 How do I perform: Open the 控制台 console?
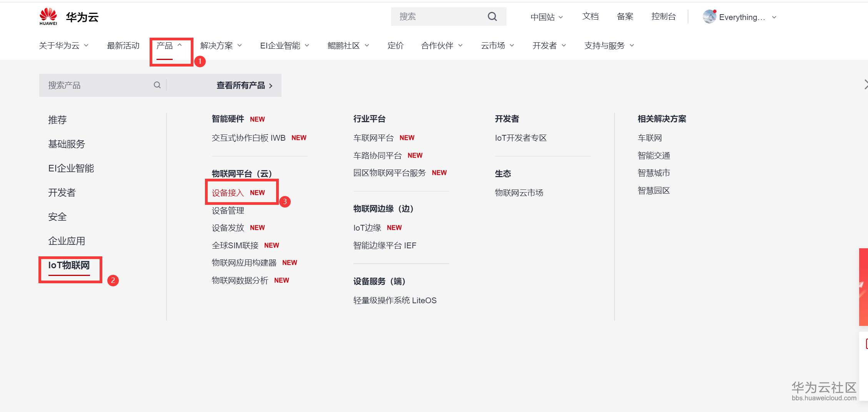pos(664,17)
